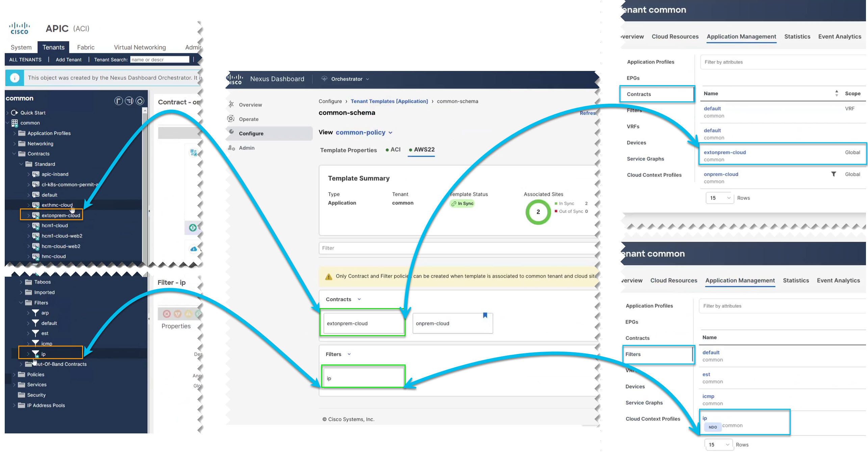Click the Overview icon in Nexus Dashboard sidebar
This screenshot has height=453, width=868.
pos(231,104)
